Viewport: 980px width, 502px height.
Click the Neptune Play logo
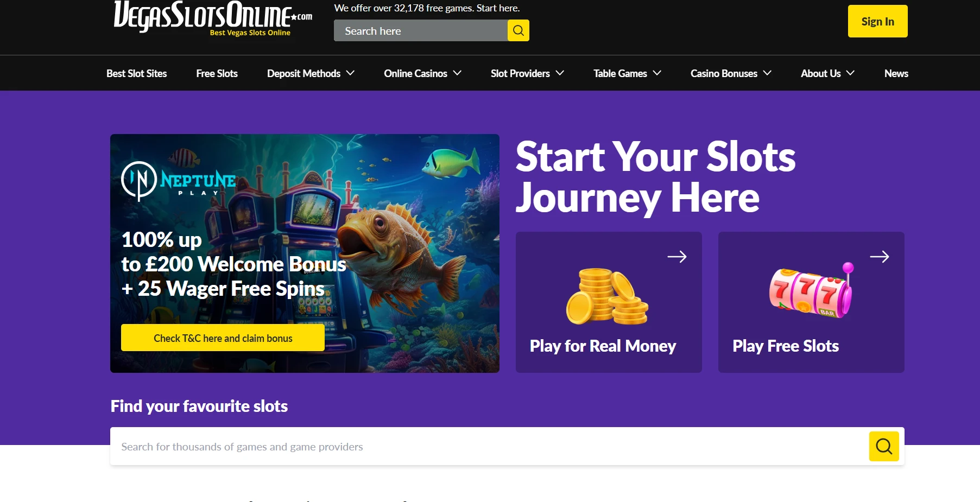(x=179, y=181)
